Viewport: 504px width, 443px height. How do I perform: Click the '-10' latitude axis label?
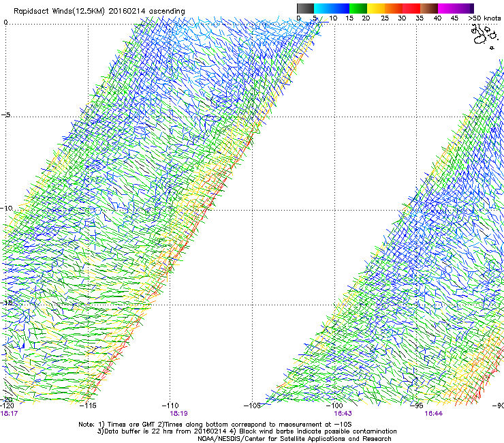tap(6, 208)
